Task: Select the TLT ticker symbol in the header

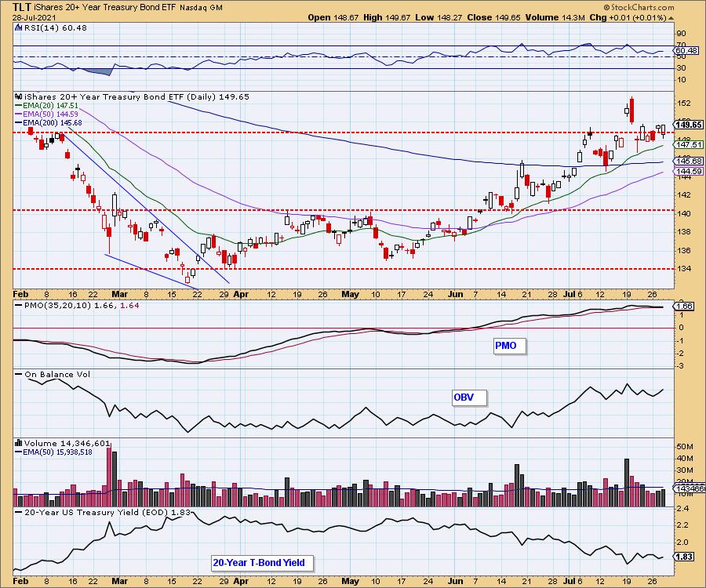Action: pos(20,7)
